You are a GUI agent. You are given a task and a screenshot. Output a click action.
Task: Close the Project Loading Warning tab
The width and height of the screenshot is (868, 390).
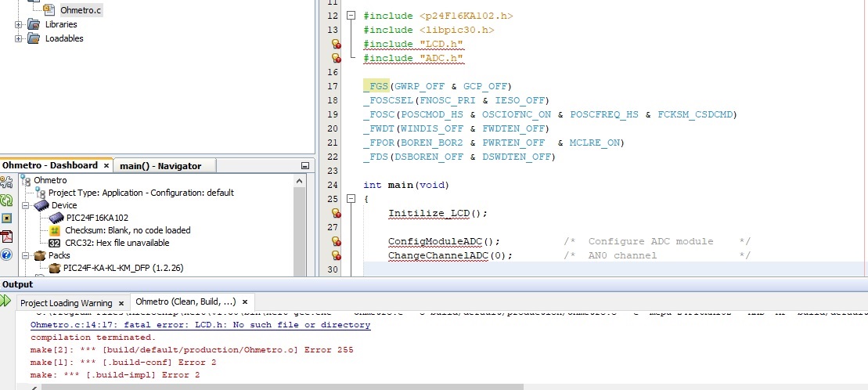coord(122,303)
